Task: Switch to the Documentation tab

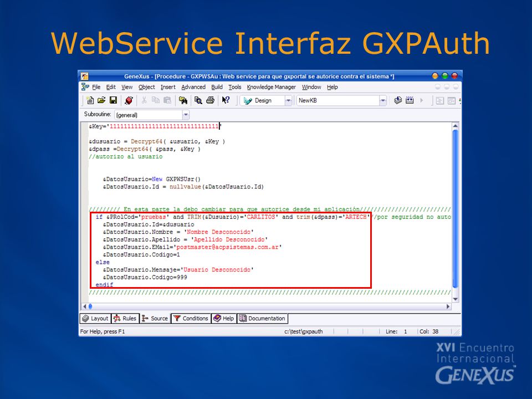Action: [262, 318]
